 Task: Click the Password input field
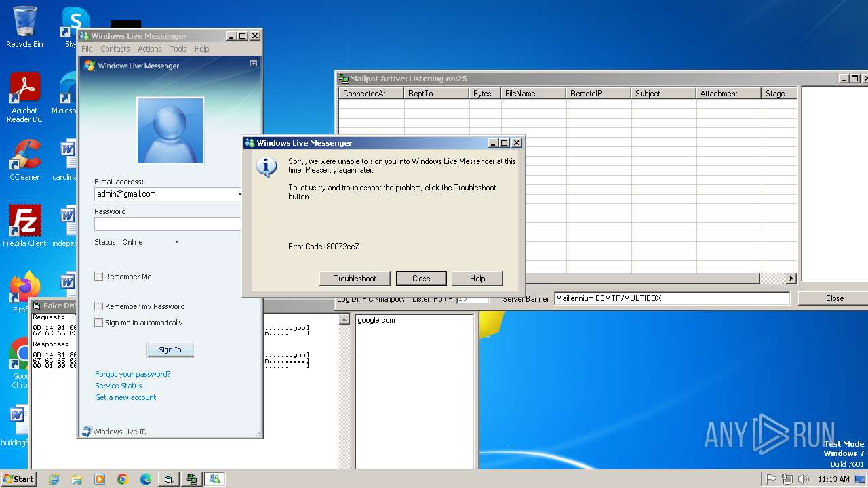[167, 224]
